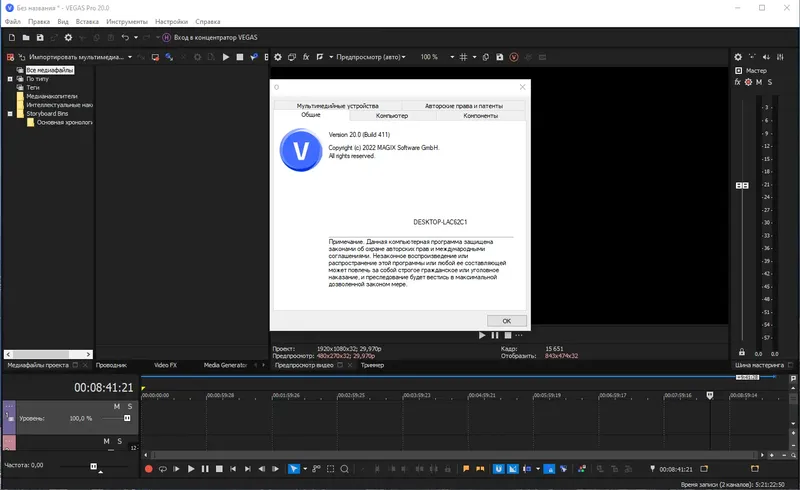Mute the audio track with M
The height and width of the screenshot is (490, 800).
106,441
